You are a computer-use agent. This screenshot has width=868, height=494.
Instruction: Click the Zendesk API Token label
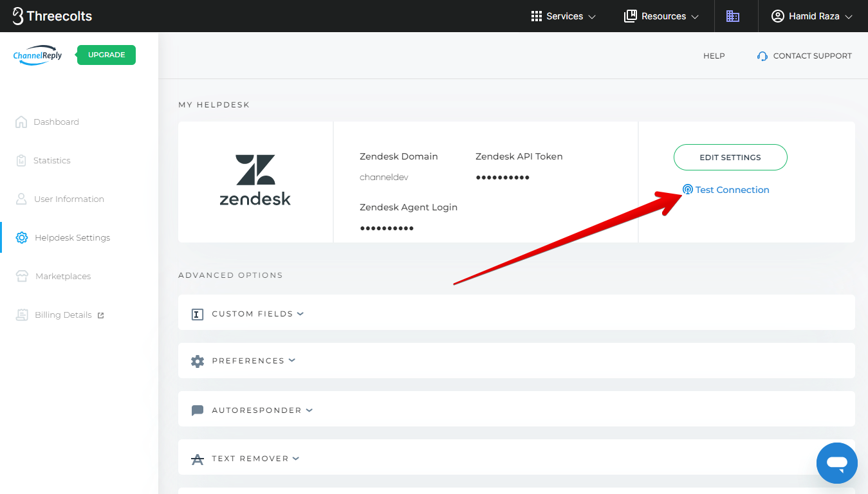point(519,156)
